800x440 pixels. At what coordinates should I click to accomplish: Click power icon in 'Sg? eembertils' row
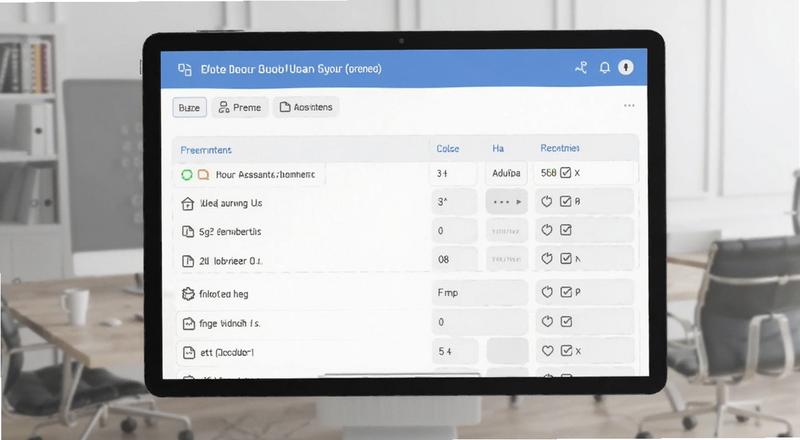547,230
